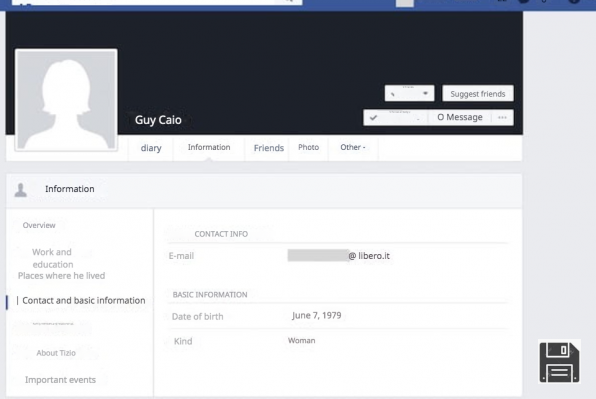The image size is (596, 399).
Task: Click the Guy Caio profile name
Action: coord(158,120)
